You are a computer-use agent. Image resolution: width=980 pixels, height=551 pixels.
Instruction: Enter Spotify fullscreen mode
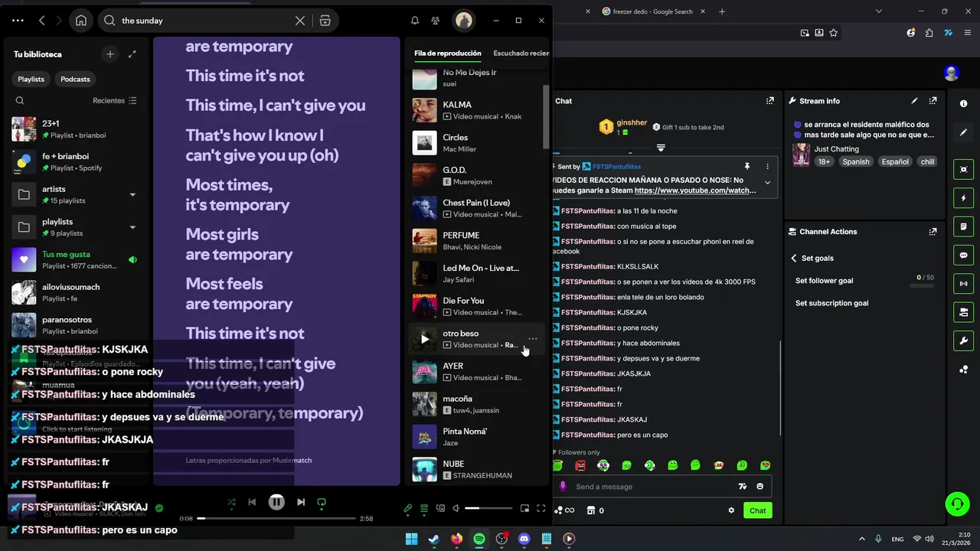click(x=541, y=508)
